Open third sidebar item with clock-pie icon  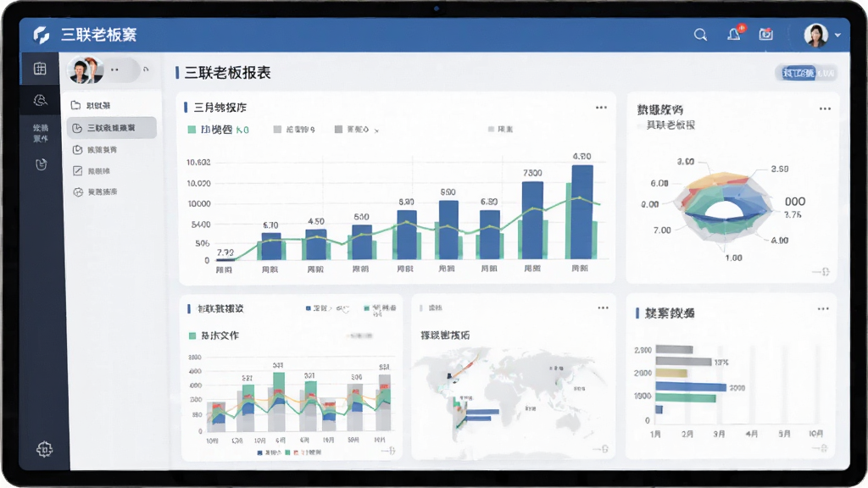[x=95, y=150]
